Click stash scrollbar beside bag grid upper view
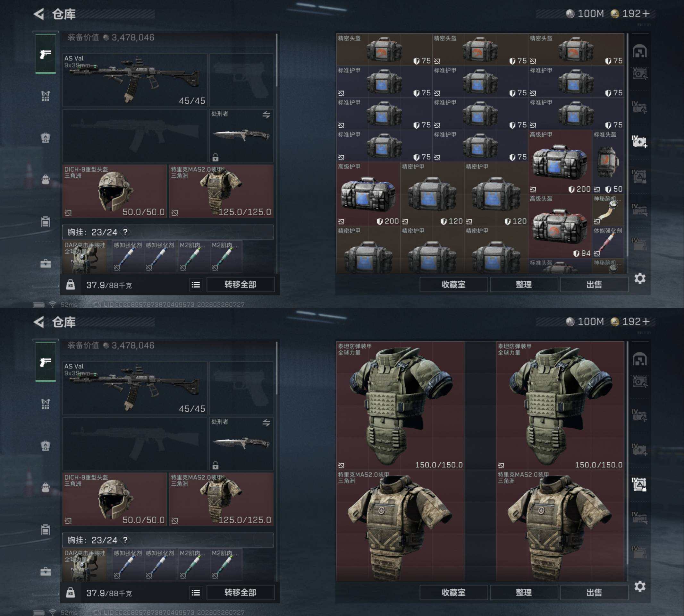 (x=628, y=146)
